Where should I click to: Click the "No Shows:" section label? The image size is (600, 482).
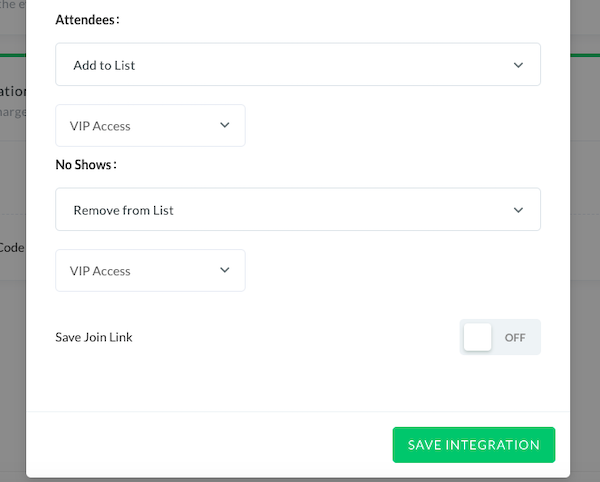coord(85,164)
